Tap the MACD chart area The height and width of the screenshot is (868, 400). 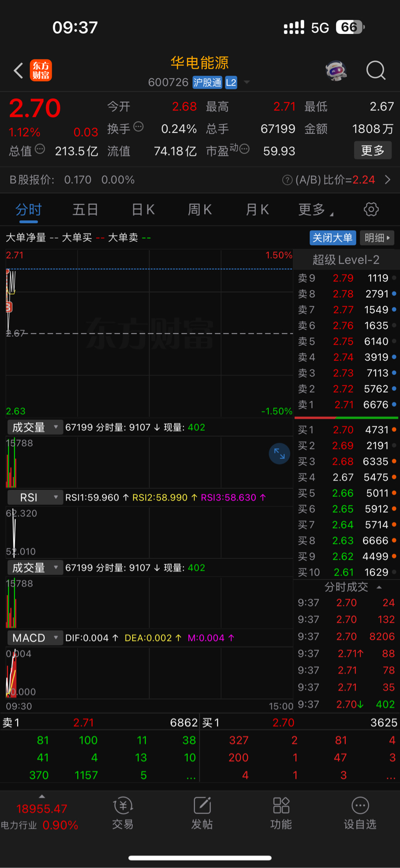pyautogui.click(x=149, y=673)
